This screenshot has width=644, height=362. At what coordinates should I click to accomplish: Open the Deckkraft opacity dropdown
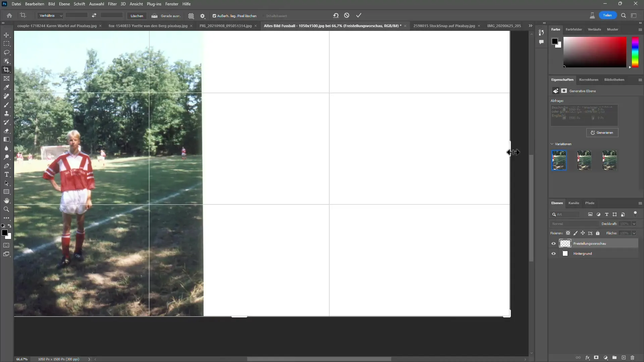click(x=634, y=224)
